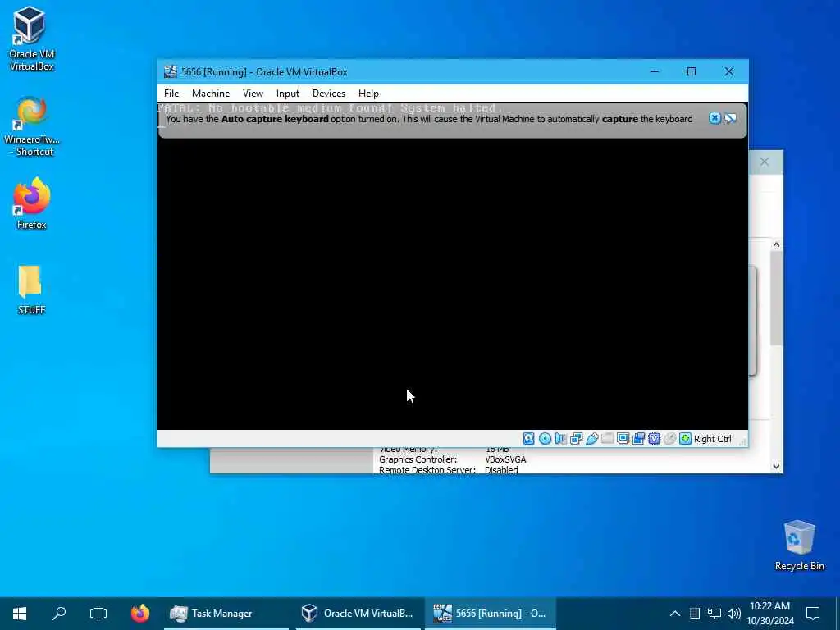Click the VirtualBox VM window title icon
The height and width of the screenshot is (630, 840).
(x=171, y=72)
